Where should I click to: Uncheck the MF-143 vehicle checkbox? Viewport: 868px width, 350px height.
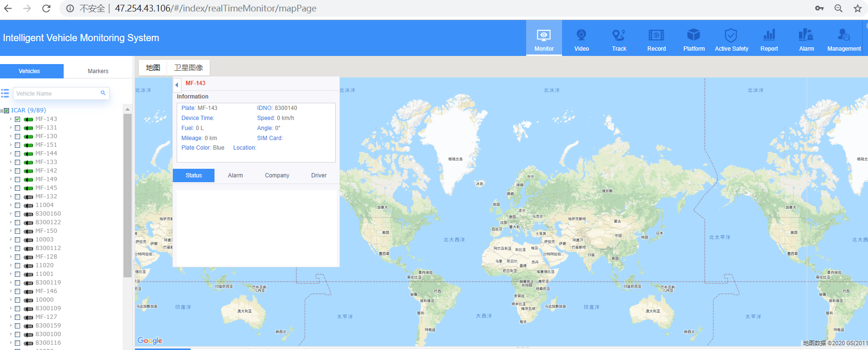[18, 119]
